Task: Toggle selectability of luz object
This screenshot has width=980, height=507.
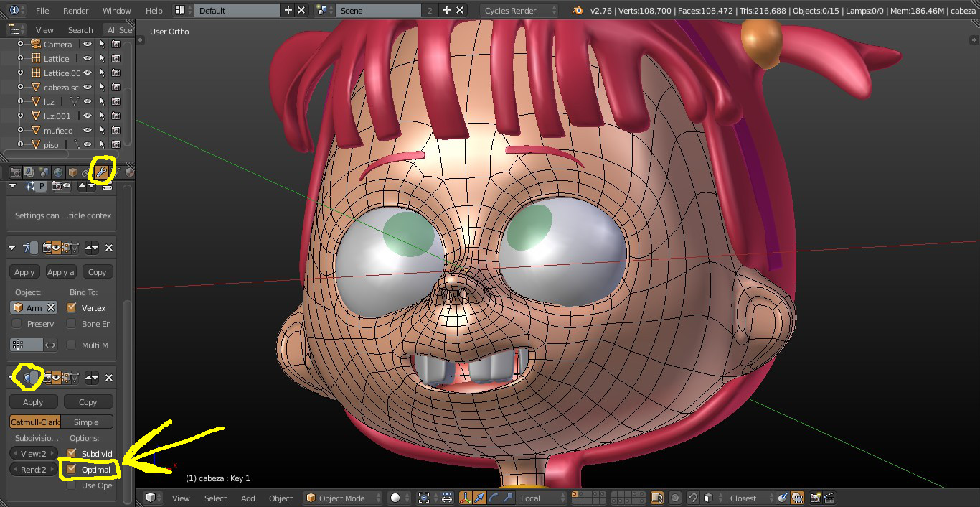Action: 102,101
